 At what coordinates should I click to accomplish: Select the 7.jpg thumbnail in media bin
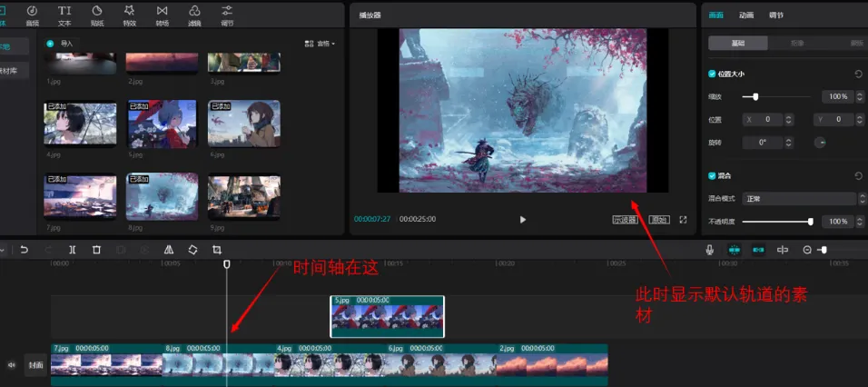[x=80, y=197]
